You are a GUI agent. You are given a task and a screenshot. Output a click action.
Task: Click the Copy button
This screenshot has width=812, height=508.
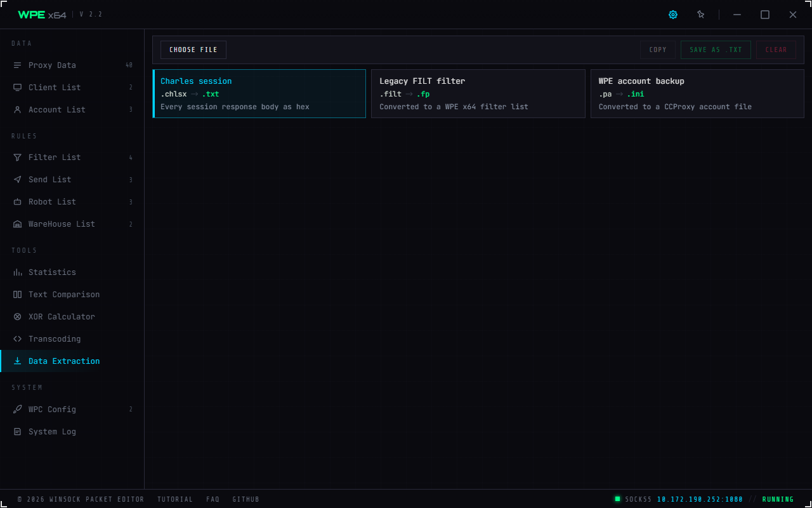658,50
